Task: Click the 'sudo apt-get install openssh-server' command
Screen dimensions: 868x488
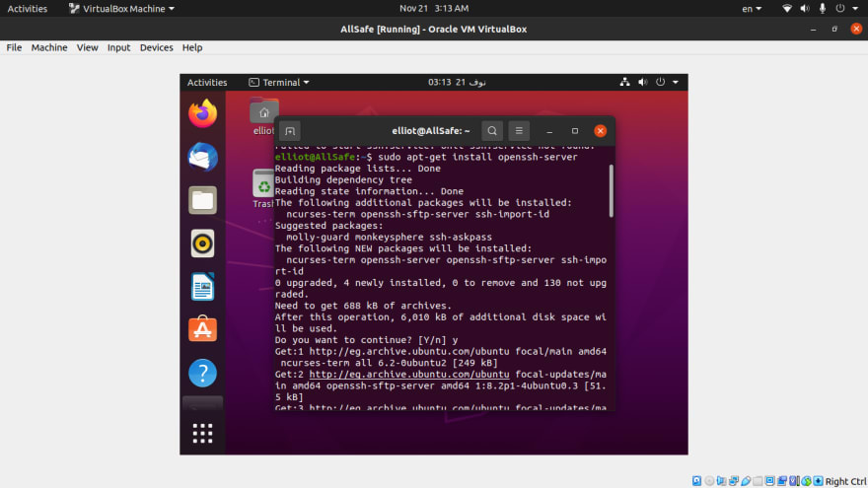Action: [x=477, y=157]
